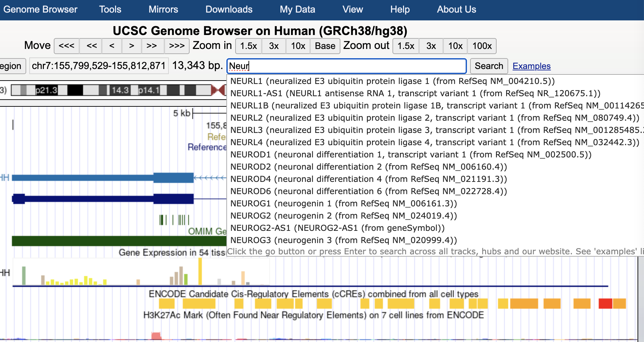
Task: Pick NEURL1-AS1 antisense RNA suggestion
Action: tap(415, 93)
